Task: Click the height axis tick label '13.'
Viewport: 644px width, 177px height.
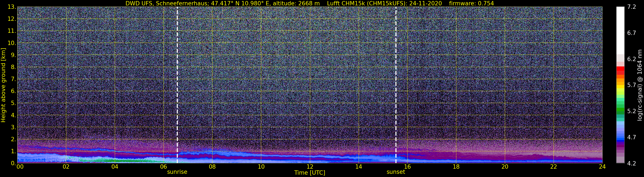Action: (12, 7)
